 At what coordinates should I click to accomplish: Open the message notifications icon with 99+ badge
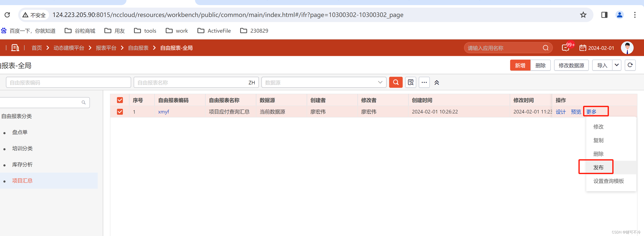(566, 47)
